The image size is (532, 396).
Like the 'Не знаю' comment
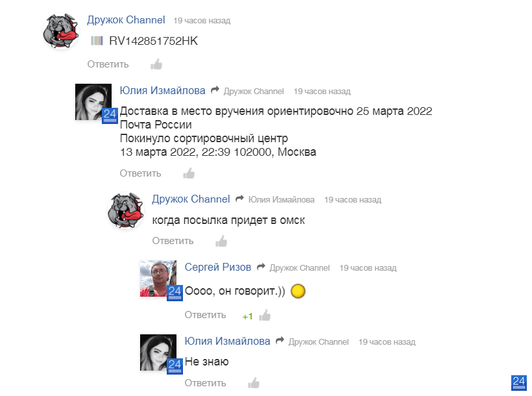[254, 383]
